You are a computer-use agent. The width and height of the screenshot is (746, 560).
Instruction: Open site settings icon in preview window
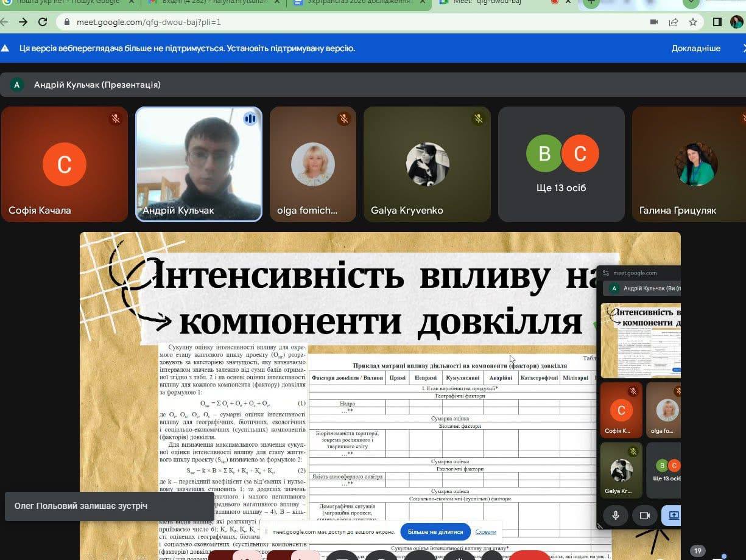(x=605, y=273)
